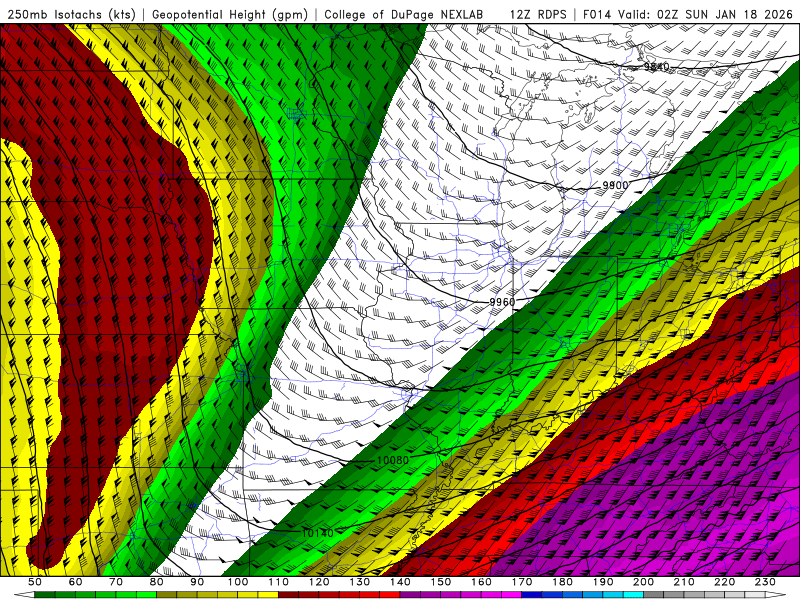Click the 'F014' forecast hour text

[x=597, y=15]
